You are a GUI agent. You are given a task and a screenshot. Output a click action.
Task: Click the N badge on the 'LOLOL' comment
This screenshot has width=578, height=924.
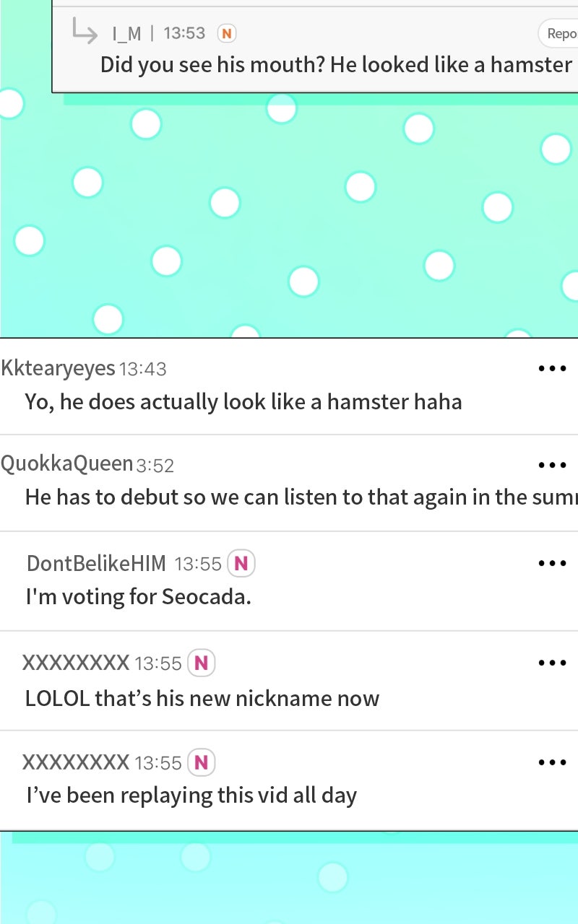[201, 663]
